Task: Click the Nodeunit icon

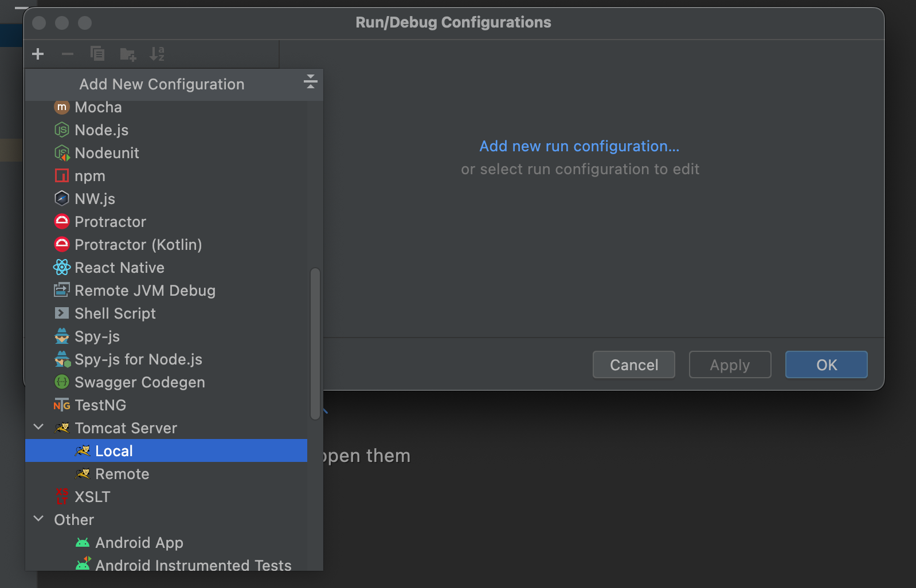Action: click(62, 153)
